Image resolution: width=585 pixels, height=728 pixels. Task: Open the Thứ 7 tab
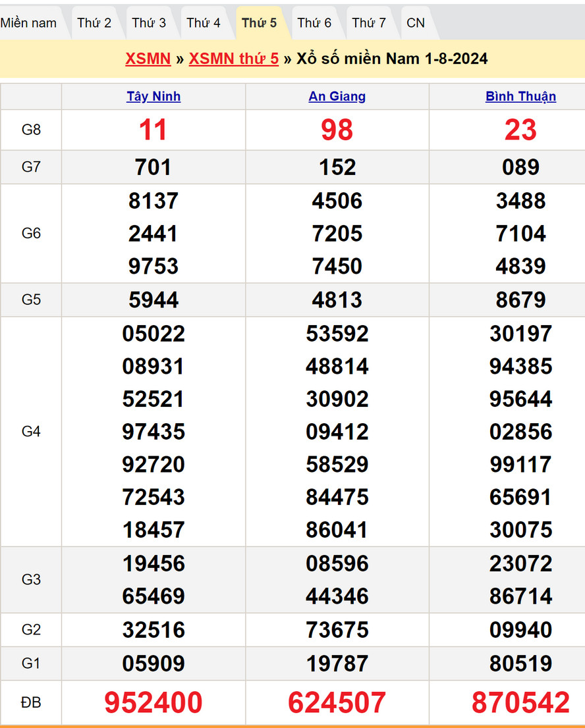pyautogui.click(x=369, y=23)
